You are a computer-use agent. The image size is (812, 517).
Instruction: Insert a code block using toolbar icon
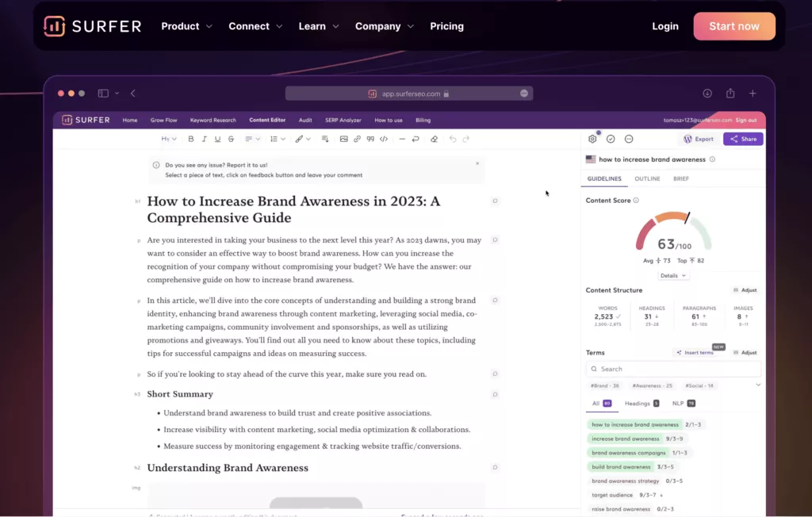point(384,139)
